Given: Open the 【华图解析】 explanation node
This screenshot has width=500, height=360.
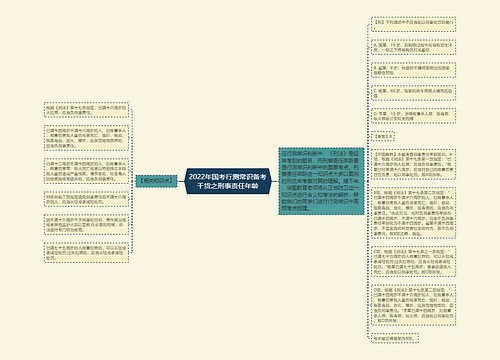Looking at the screenshot, I should tap(413, 164).
